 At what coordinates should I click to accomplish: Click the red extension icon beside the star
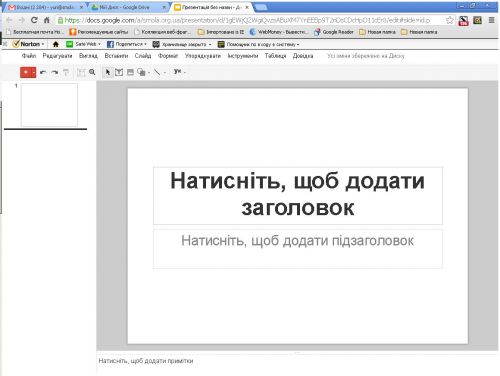463,21
